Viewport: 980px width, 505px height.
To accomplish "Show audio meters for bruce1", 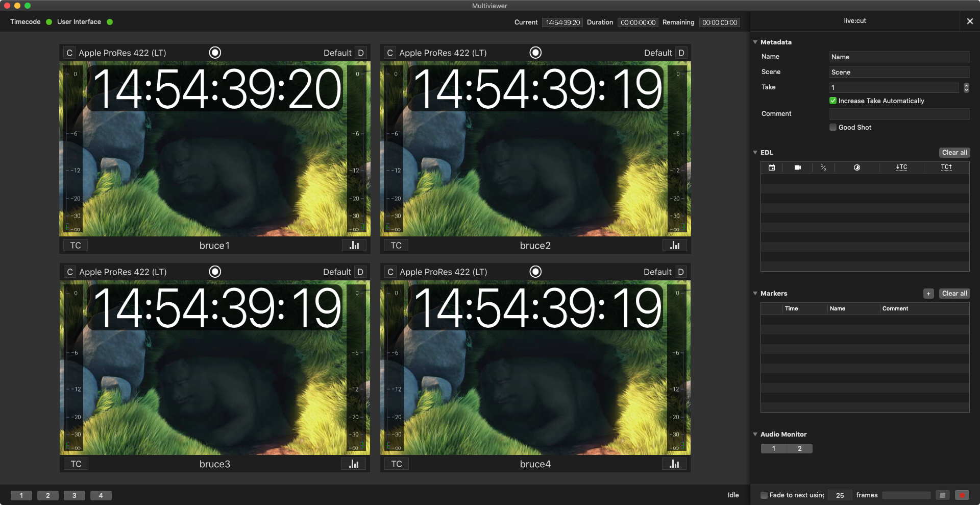I will tap(354, 246).
